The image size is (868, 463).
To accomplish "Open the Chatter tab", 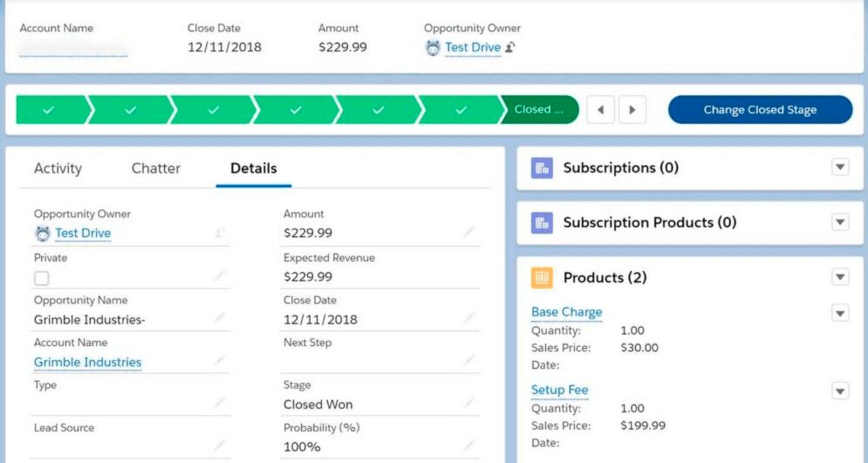I will 156,168.
